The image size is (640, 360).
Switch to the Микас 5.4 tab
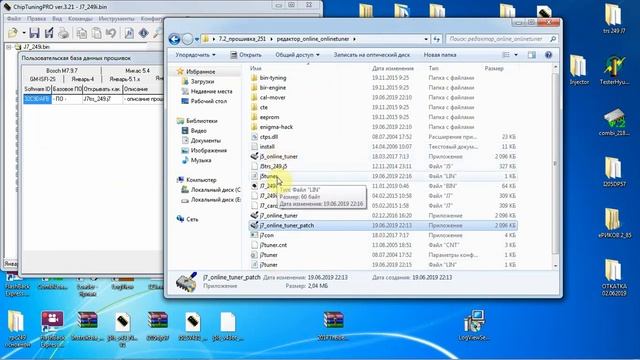(137, 71)
